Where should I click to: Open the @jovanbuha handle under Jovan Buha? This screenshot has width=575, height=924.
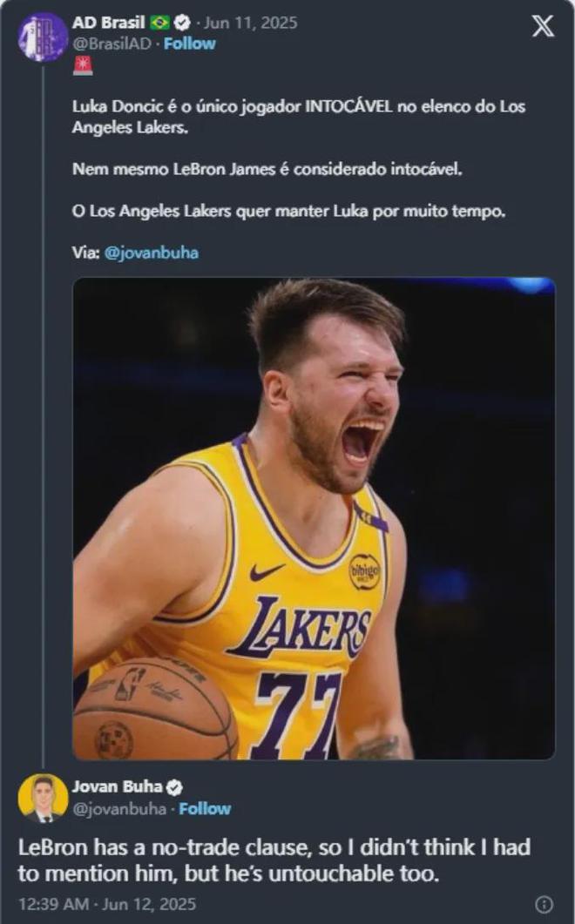point(118,809)
